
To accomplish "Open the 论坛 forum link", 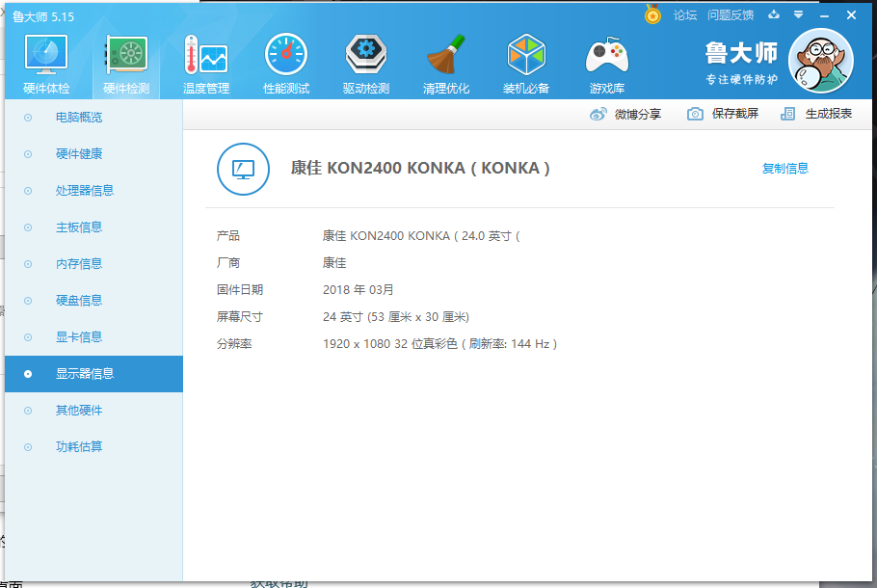I will 684,14.
